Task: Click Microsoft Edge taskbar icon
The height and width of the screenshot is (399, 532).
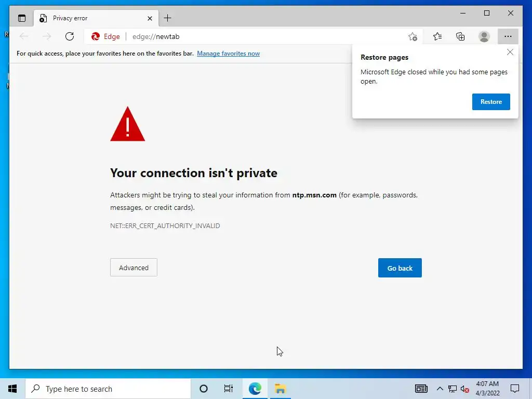Action: (x=255, y=389)
